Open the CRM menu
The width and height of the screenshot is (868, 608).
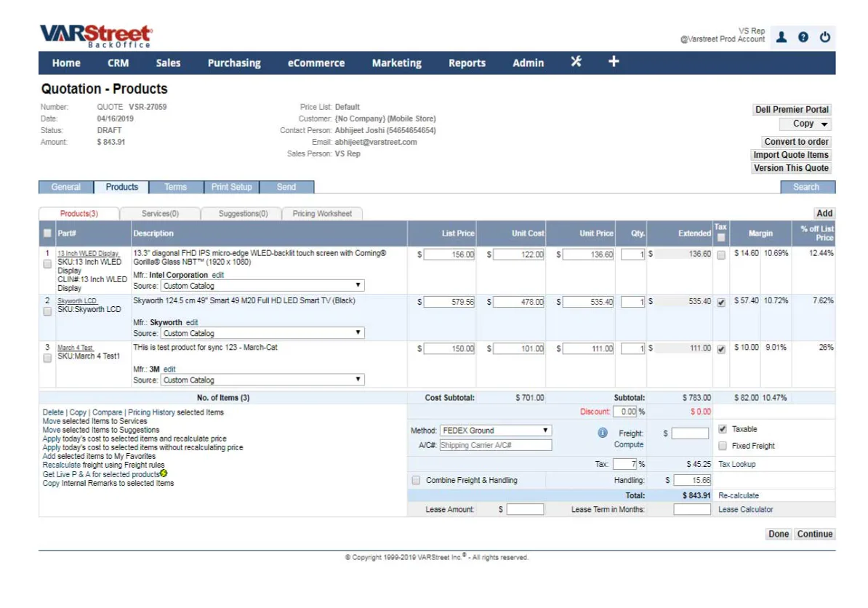click(x=118, y=63)
